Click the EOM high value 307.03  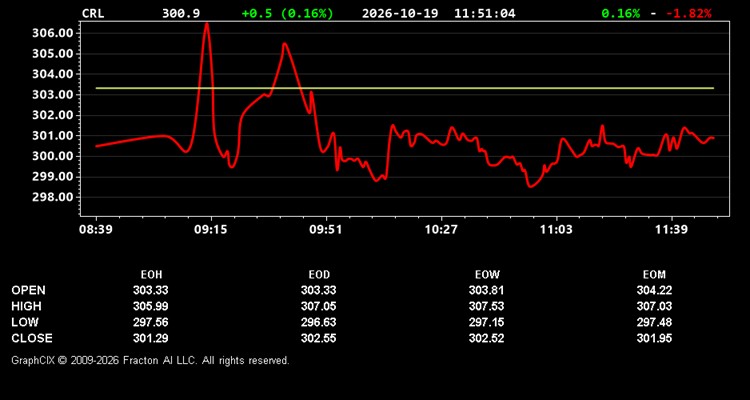tap(654, 306)
